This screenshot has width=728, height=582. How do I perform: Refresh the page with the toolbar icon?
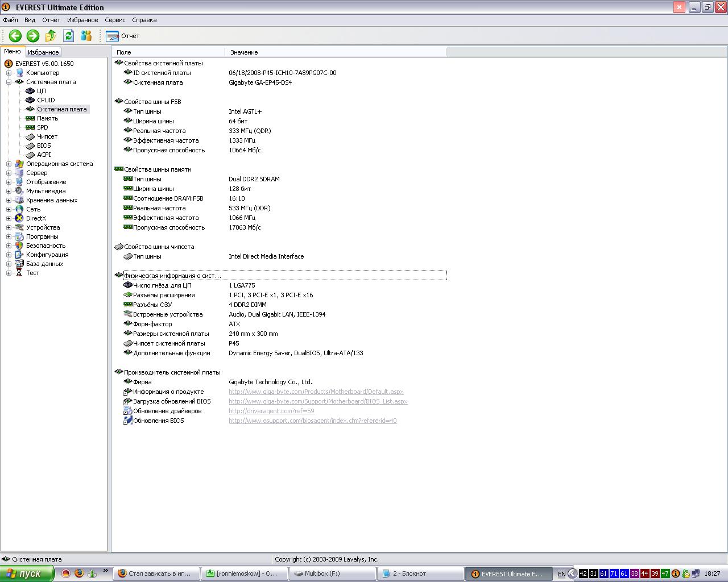point(69,36)
